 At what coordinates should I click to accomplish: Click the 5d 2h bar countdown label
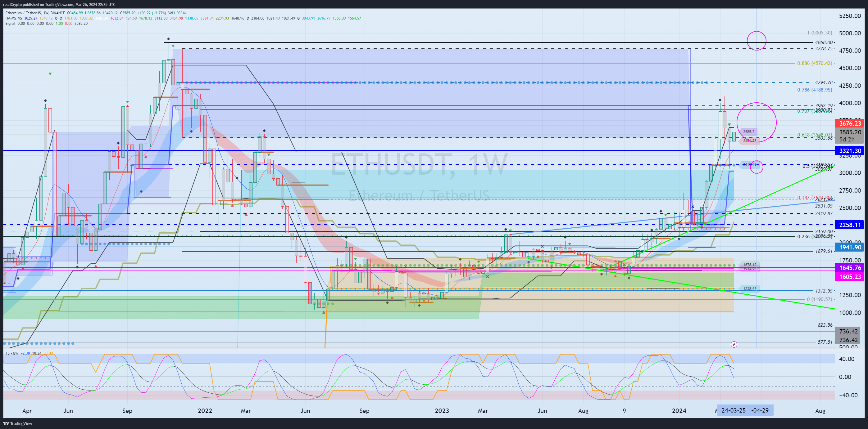pos(847,139)
